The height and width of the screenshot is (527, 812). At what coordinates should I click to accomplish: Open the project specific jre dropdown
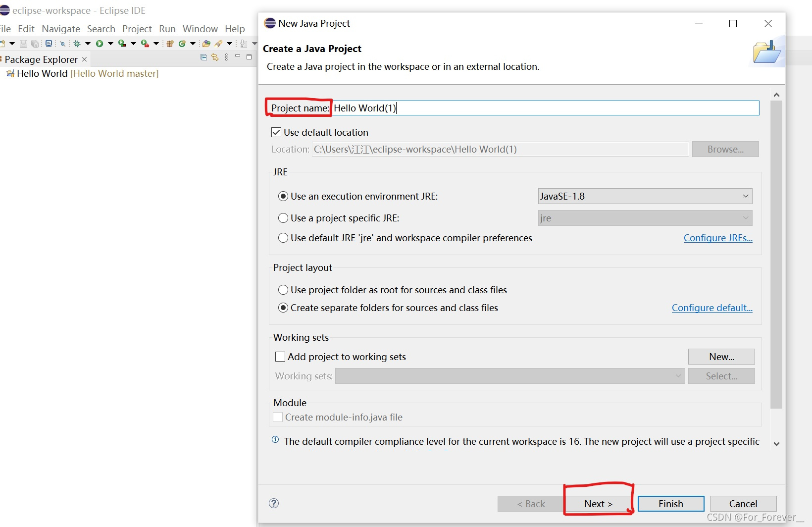[645, 218]
